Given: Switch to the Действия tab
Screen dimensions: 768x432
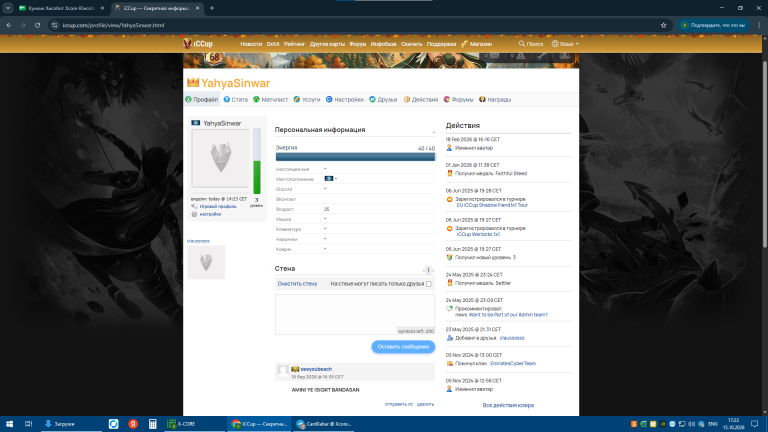Looking at the screenshot, I should (421, 99).
